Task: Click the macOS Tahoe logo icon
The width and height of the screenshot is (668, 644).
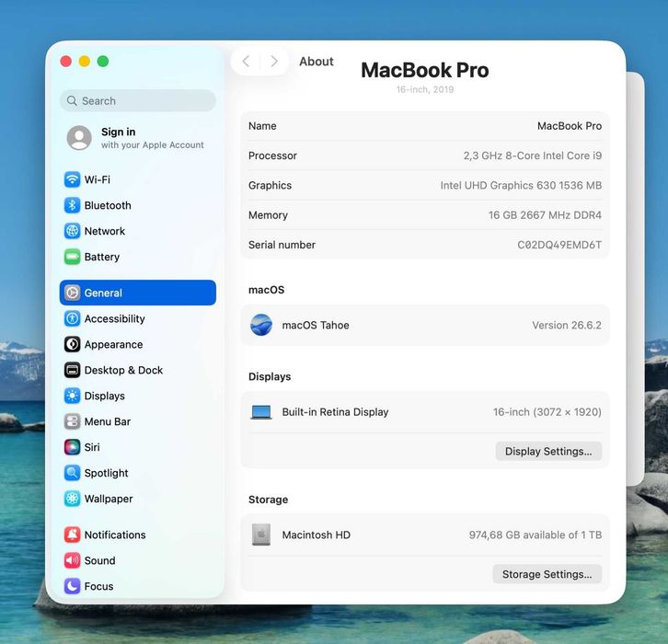Action: pyautogui.click(x=261, y=325)
